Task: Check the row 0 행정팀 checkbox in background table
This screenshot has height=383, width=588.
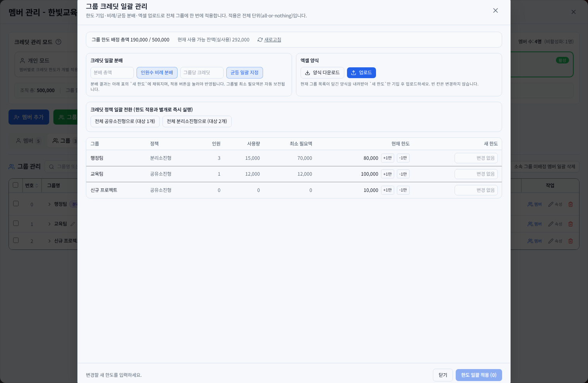Action: (16, 203)
